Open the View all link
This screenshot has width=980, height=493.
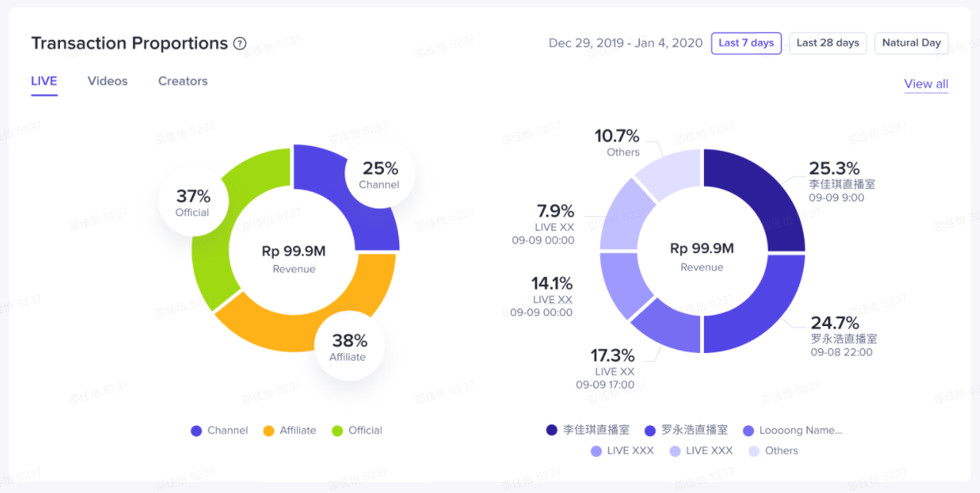coord(925,84)
